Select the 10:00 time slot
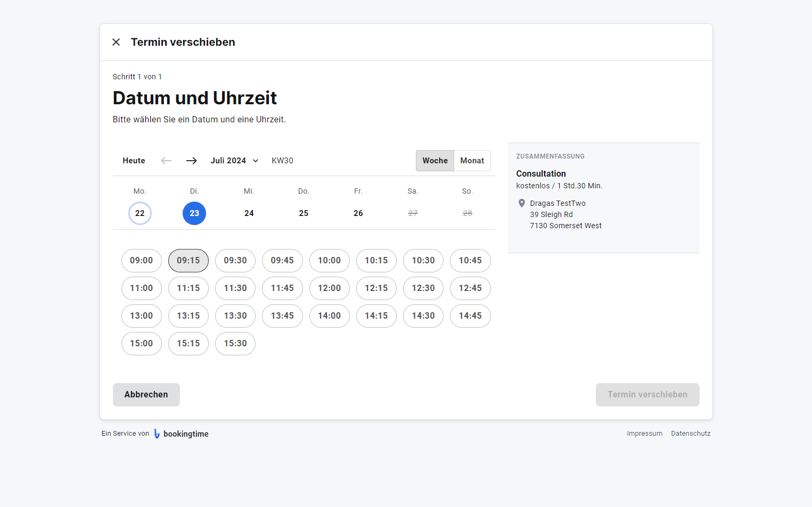812x507 pixels. coord(330,261)
